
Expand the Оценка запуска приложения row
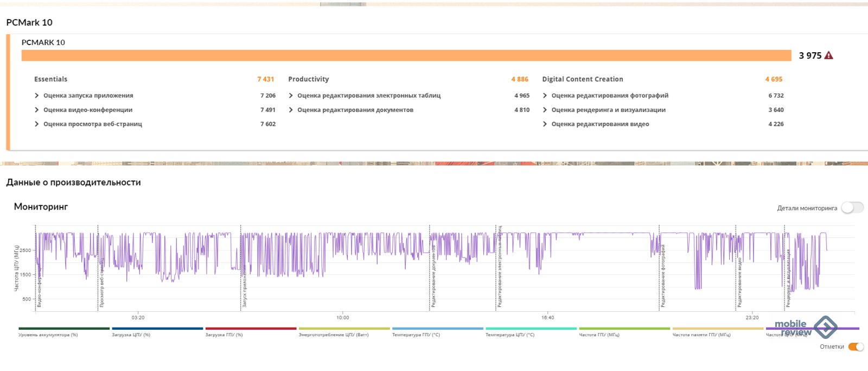click(37, 96)
